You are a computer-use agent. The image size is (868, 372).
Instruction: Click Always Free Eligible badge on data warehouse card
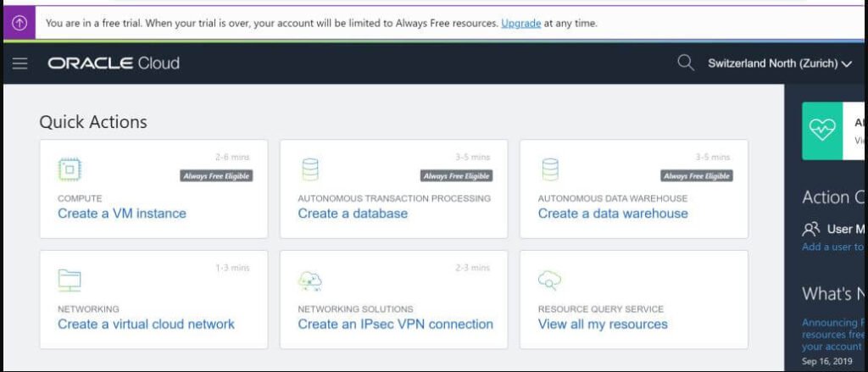697,176
